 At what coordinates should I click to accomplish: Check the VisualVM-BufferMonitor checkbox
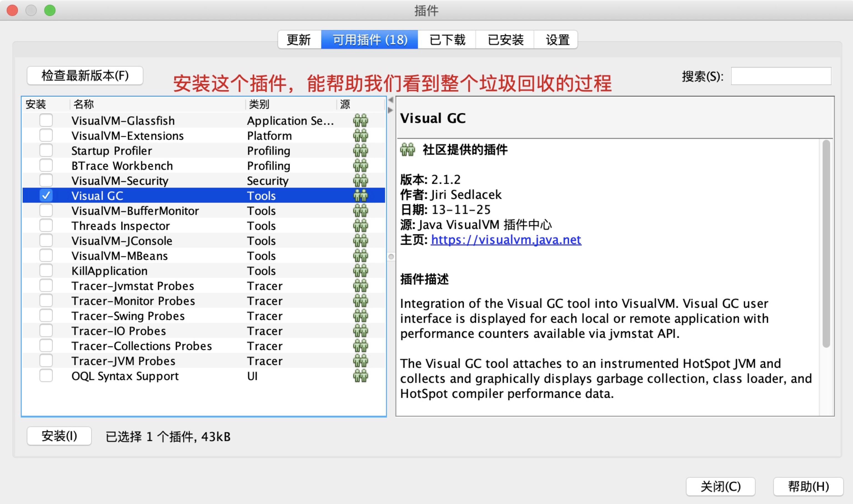pyautogui.click(x=46, y=210)
